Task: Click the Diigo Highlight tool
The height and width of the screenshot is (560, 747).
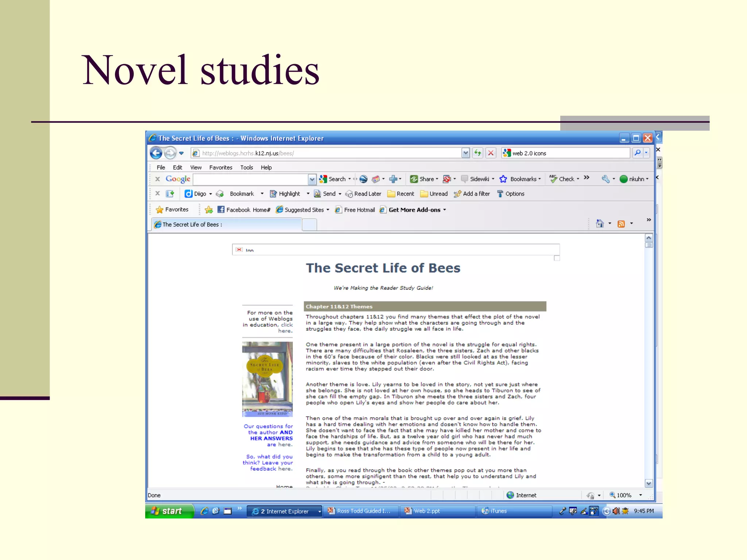Action: tap(285, 194)
